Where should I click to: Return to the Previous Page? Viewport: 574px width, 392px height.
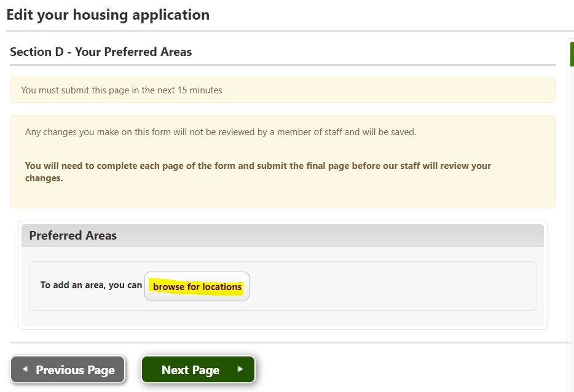tap(68, 370)
